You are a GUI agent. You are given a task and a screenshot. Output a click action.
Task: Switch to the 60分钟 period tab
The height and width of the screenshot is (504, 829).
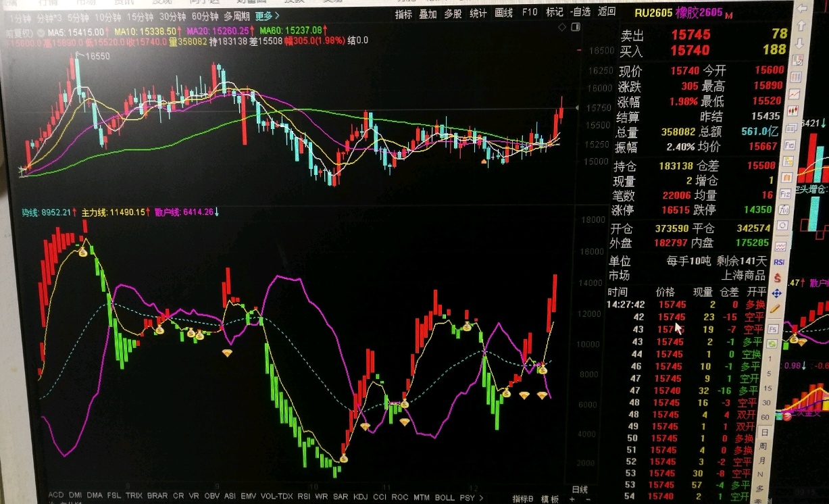[x=205, y=16]
